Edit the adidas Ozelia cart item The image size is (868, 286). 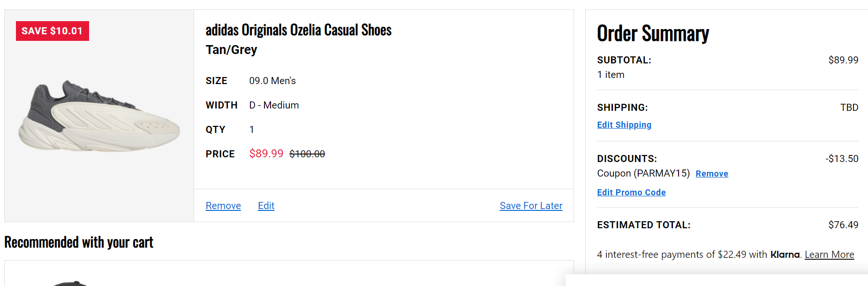(266, 206)
